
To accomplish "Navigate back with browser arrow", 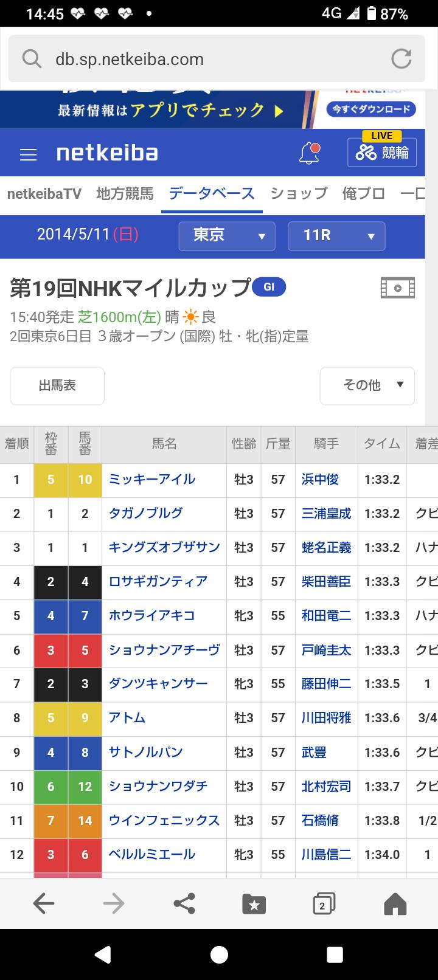I will 44,904.
